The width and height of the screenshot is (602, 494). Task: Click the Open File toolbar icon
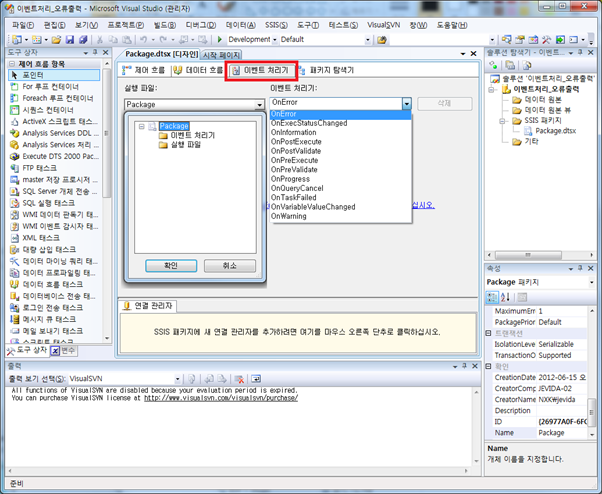click(x=56, y=40)
